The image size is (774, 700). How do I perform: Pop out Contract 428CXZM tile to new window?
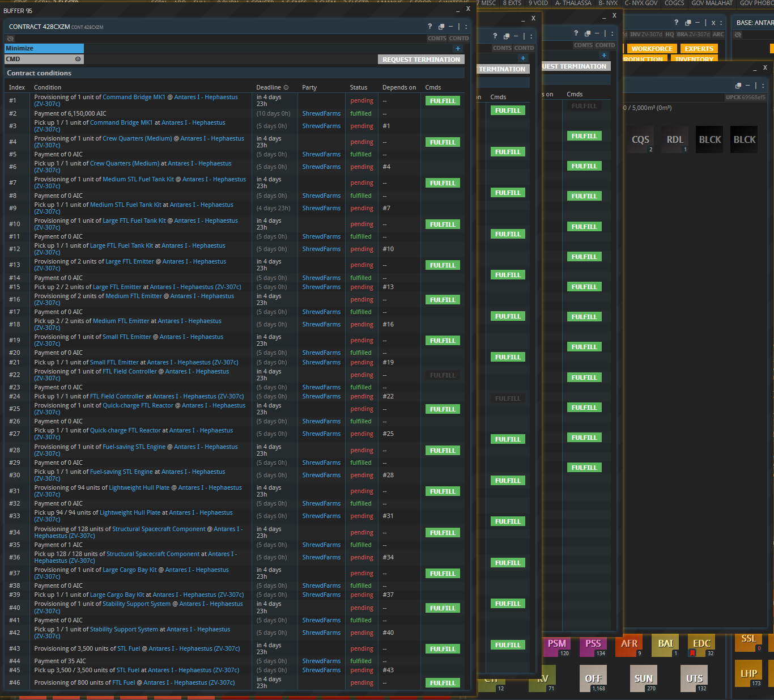point(441,27)
